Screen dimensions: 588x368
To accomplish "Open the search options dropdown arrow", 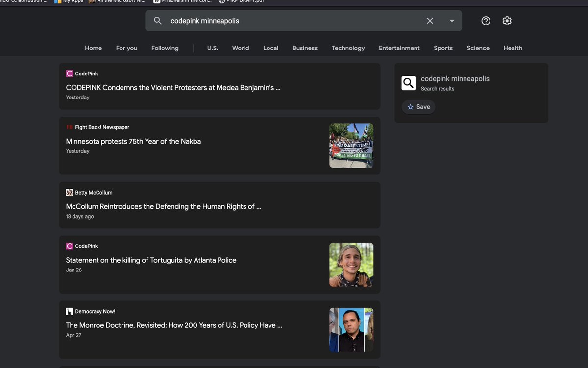I will coord(452,21).
